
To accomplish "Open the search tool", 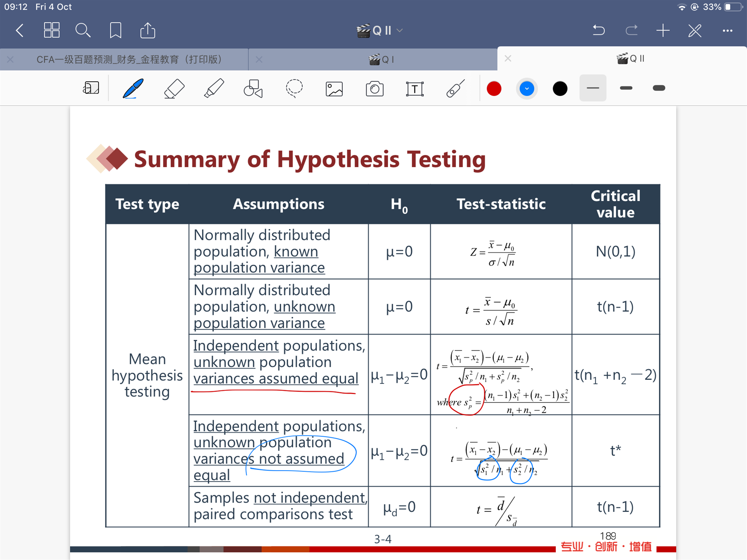I will pos(83,31).
